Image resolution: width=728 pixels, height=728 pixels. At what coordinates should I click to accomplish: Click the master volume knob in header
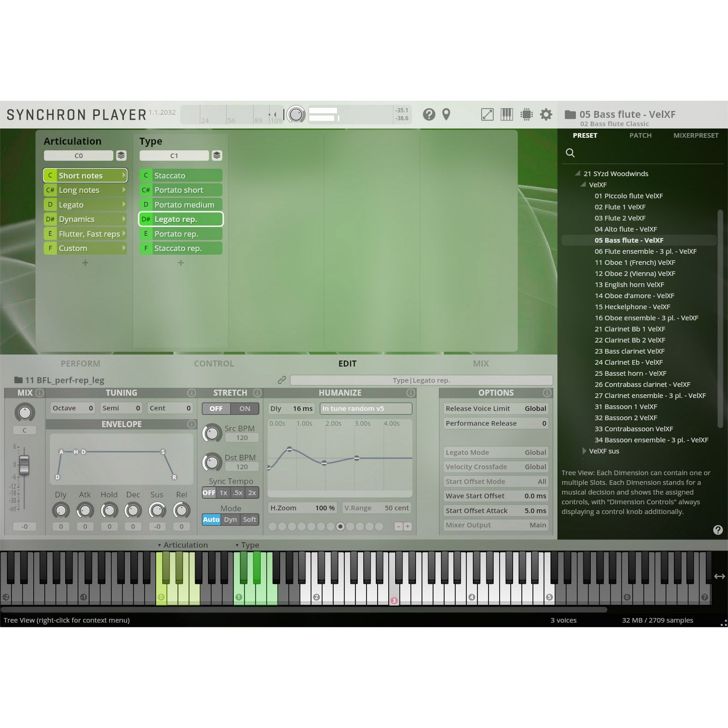pyautogui.click(x=296, y=114)
